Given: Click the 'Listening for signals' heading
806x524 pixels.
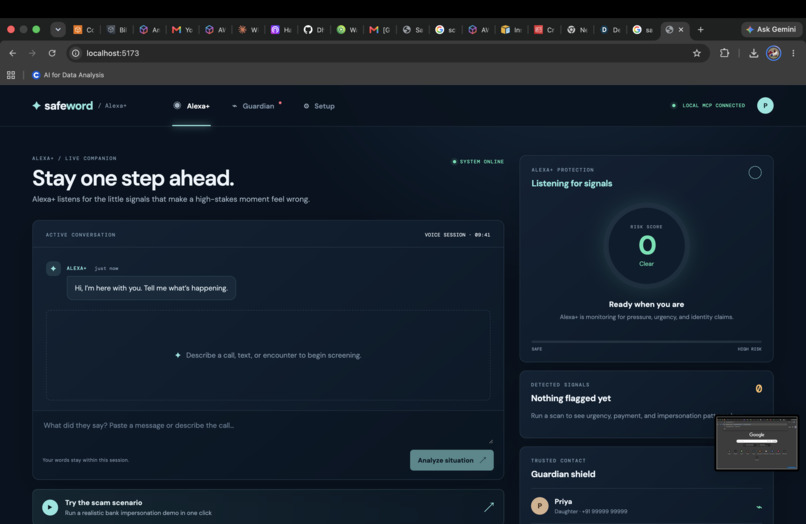Looking at the screenshot, I should (572, 184).
